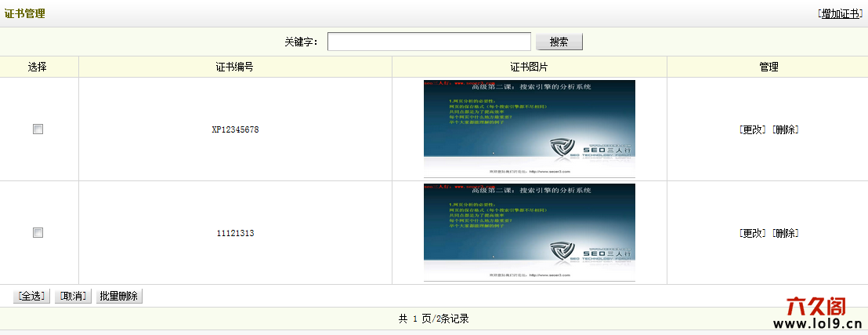Click 更改 for certificate 11121313
The width and height of the screenshot is (868, 335).
click(753, 233)
